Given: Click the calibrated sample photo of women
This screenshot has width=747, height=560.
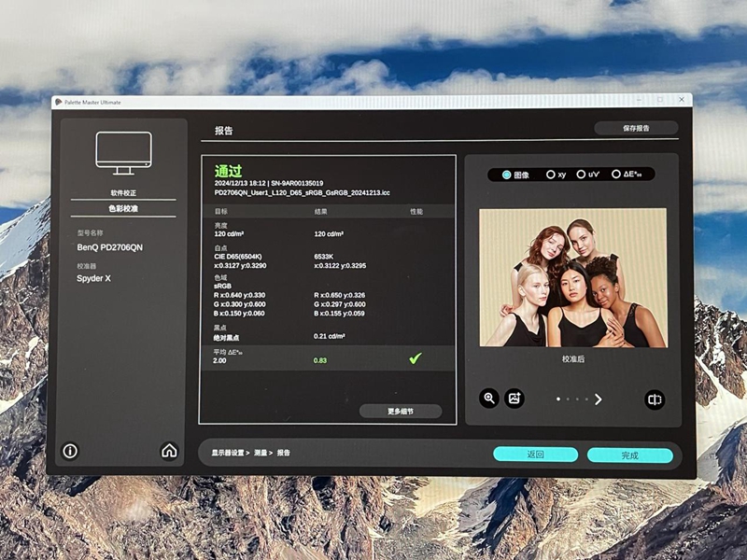Looking at the screenshot, I should [572, 277].
